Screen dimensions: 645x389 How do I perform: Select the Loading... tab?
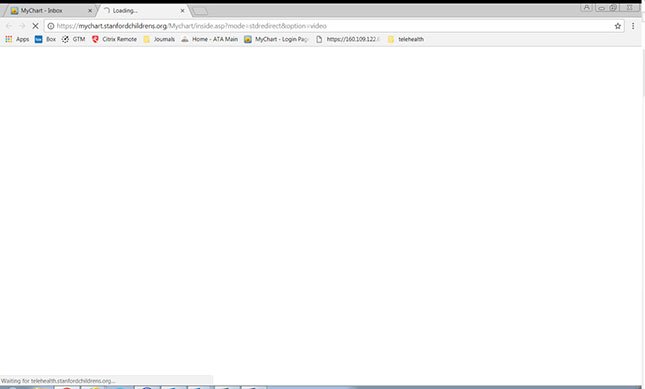142,11
